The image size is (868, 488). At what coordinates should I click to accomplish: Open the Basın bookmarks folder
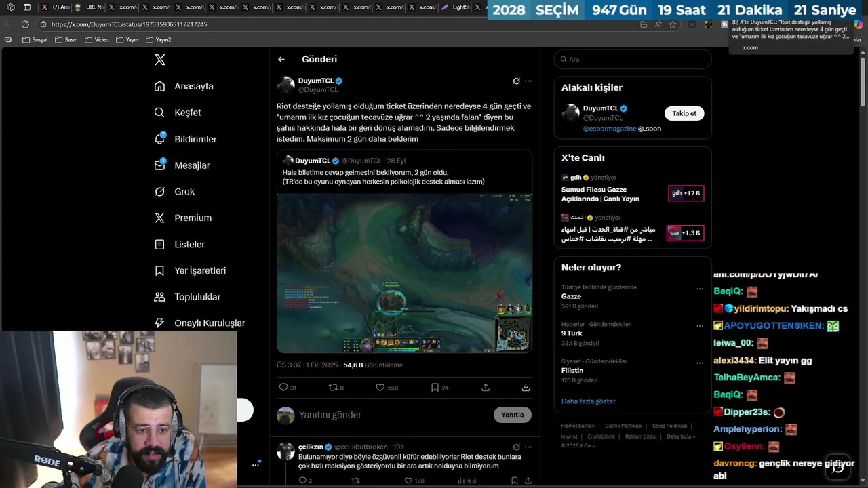(x=66, y=40)
